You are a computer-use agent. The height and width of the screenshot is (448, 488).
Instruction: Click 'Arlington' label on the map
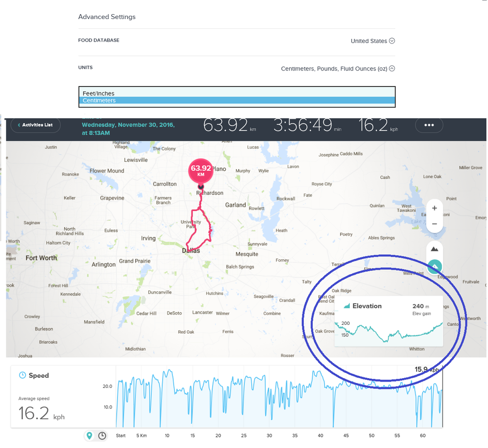[104, 264]
